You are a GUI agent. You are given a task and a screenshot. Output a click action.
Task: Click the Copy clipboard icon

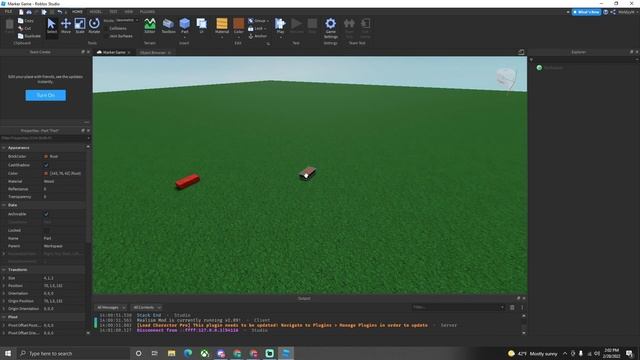point(20,20)
